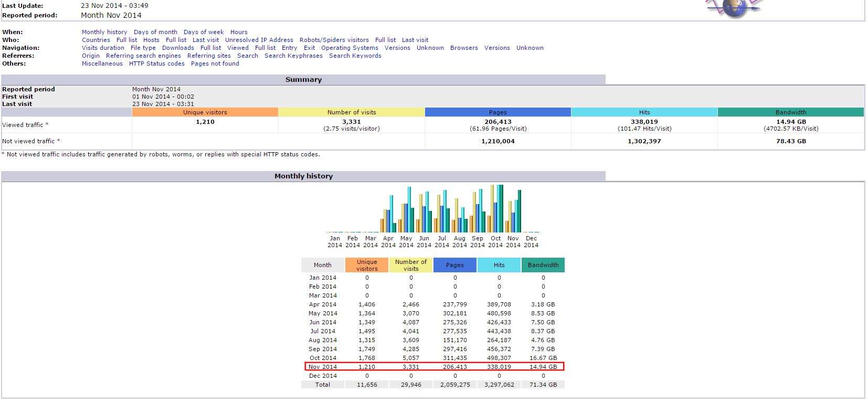Image resolution: width=868 pixels, height=403 pixels.
Task: Open Robots/Spiders visitors link
Action: click(x=334, y=40)
